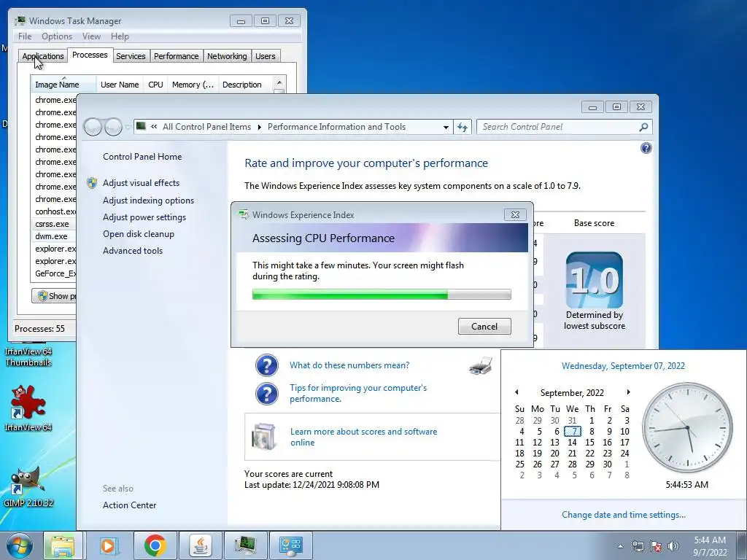Viewport: 747px width, 560px height.
Task: Click help icon next to 'What do these numbers mean?'
Action: click(x=267, y=366)
